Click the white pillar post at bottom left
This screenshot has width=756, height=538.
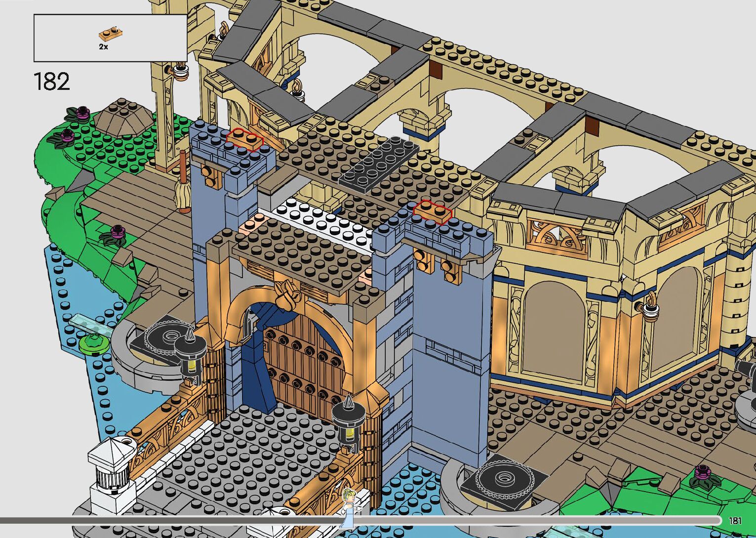click(110, 469)
